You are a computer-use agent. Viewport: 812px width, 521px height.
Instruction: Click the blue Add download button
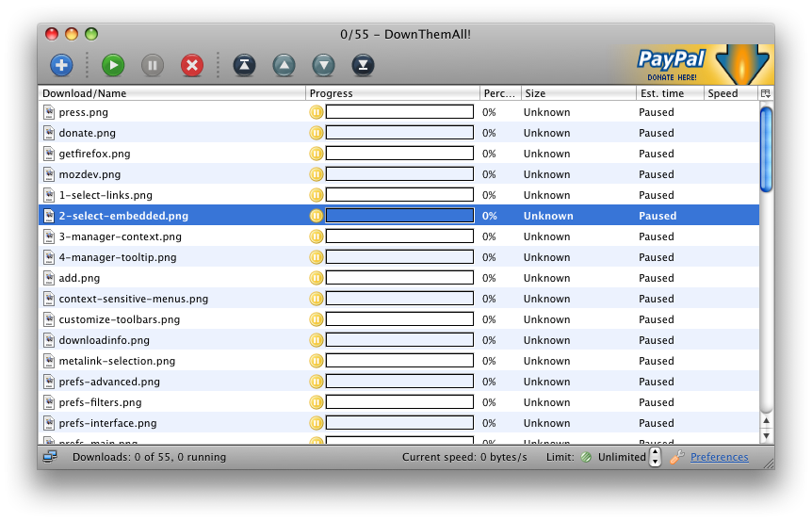tap(61, 65)
